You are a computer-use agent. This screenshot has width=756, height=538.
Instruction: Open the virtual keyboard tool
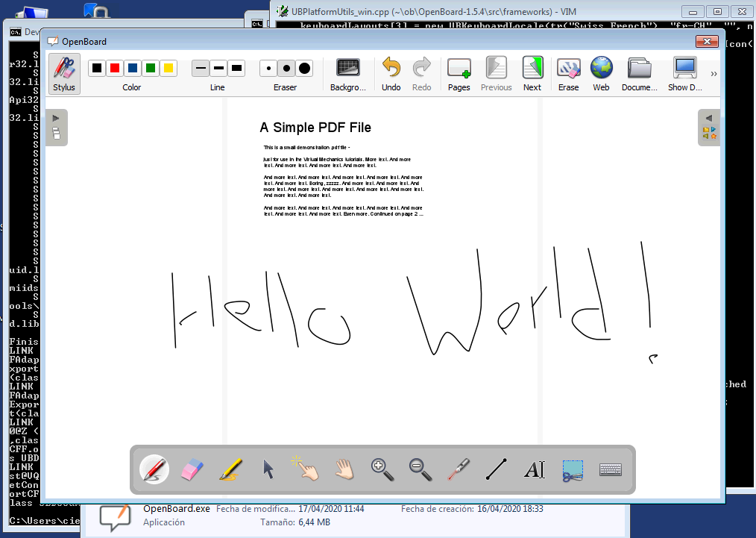click(x=611, y=469)
